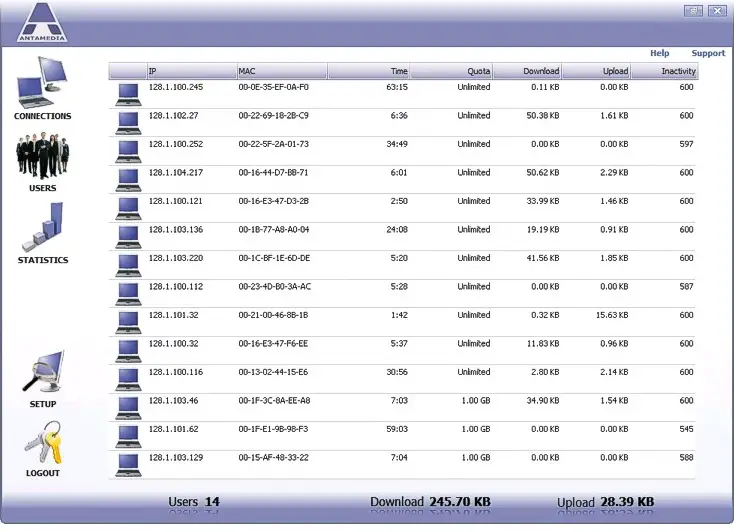Sort by the Time column header
The width and height of the screenshot is (734, 532).
point(368,71)
